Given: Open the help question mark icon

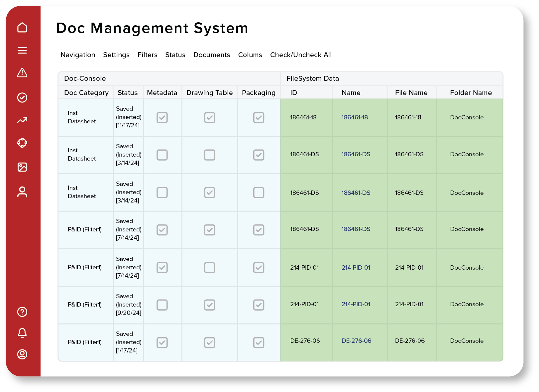Looking at the screenshot, I should [x=22, y=312].
